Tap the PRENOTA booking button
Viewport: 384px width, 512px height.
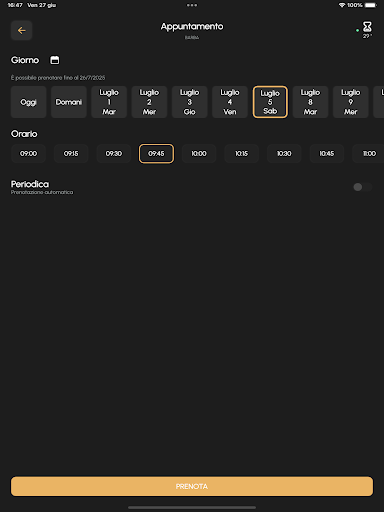(192, 486)
